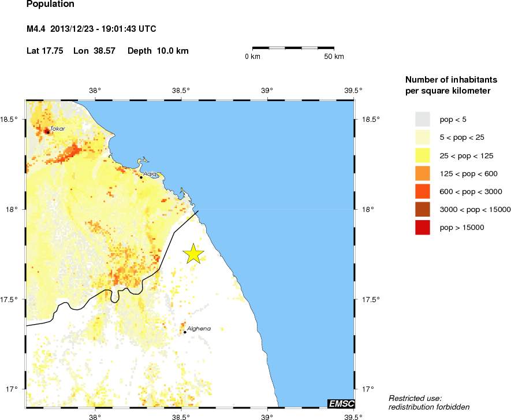This screenshot has height=420, width=511.
Task: Click the gray 'pop < 5' legend swatch
Action: pyautogui.click(x=423, y=120)
